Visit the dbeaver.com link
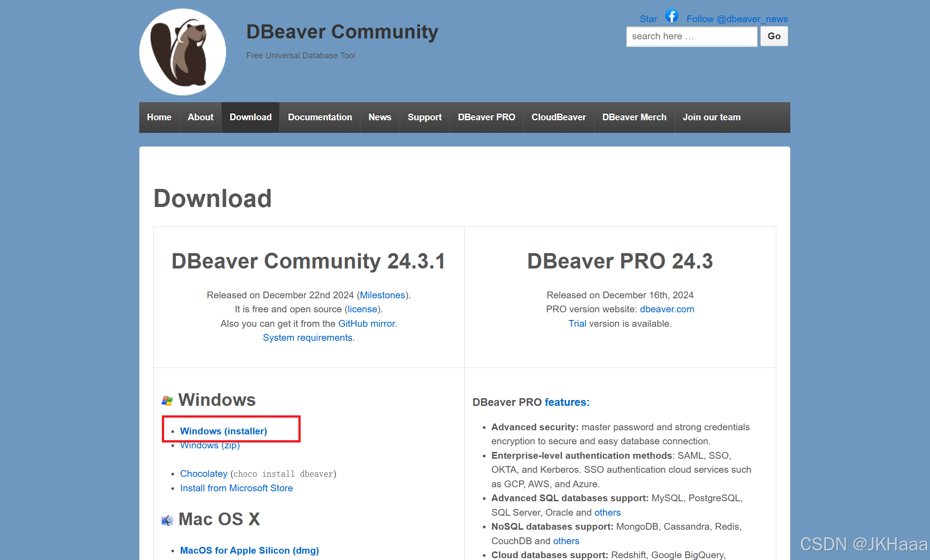Image resolution: width=930 pixels, height=560 pixels. pos(667,309)
